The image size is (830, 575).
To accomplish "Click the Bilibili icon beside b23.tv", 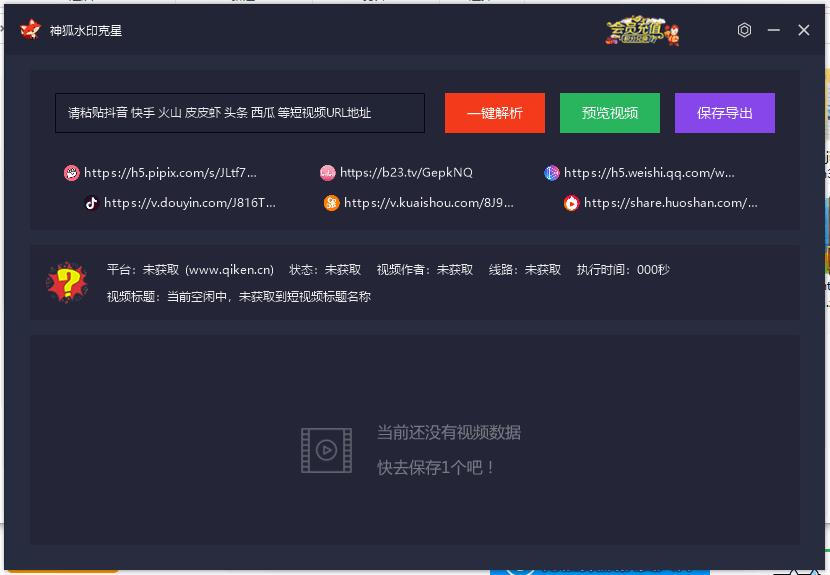I will (x=328, y=173).
